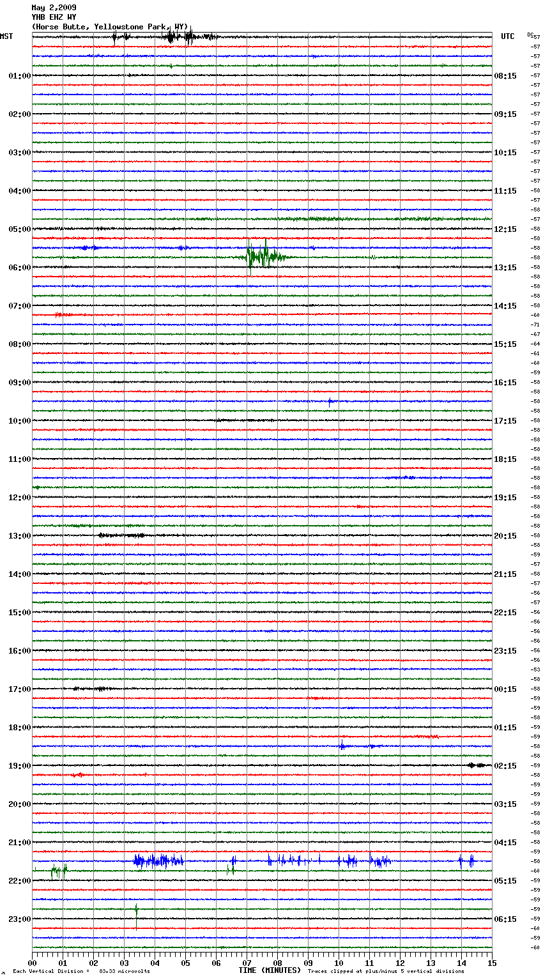
Task: Click the green burst below the 21:00 hour
Action: (x=59, y=871)
